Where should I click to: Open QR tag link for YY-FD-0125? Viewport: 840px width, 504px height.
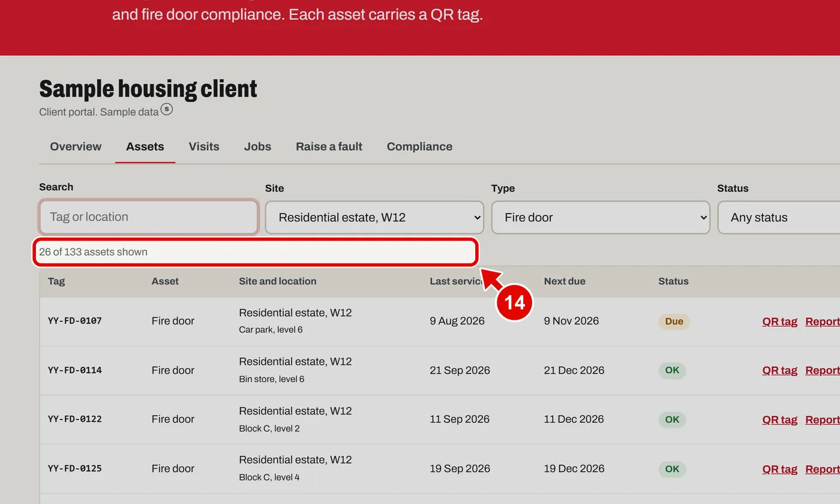point(779,469)
